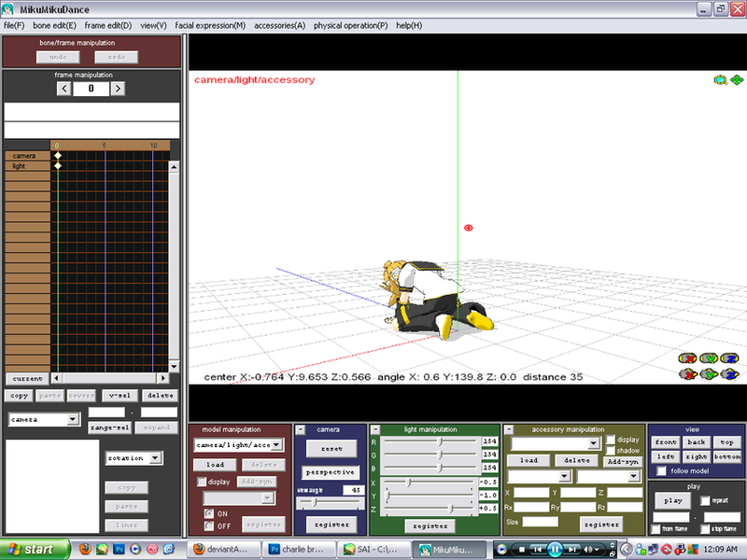Screen dimensions: 747x560
Task: Click the v-sel button
Action: [x=120, y=396]
